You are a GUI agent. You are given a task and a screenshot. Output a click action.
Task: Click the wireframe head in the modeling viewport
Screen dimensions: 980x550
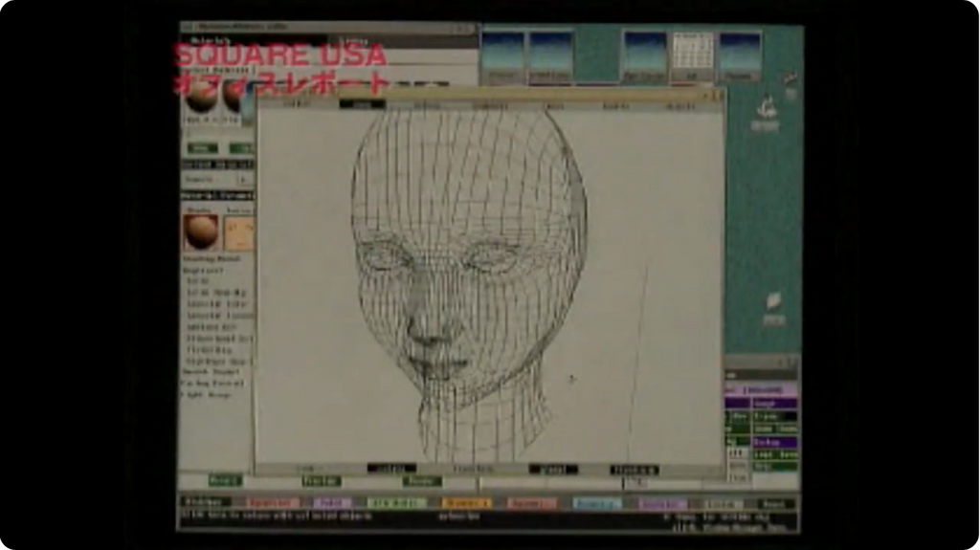coord(469,284)
